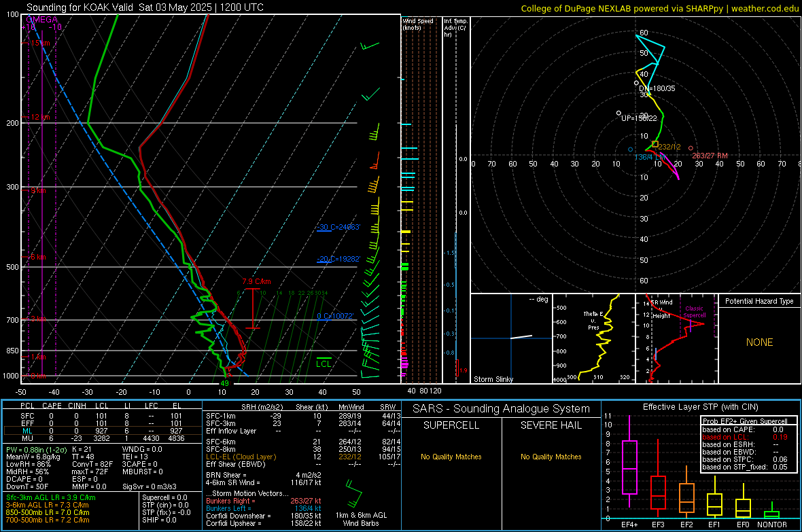This screenshot has height=532, width=802.
Task: Click the 'LowRH = 86%' value
Action: (x=29, y=465)
